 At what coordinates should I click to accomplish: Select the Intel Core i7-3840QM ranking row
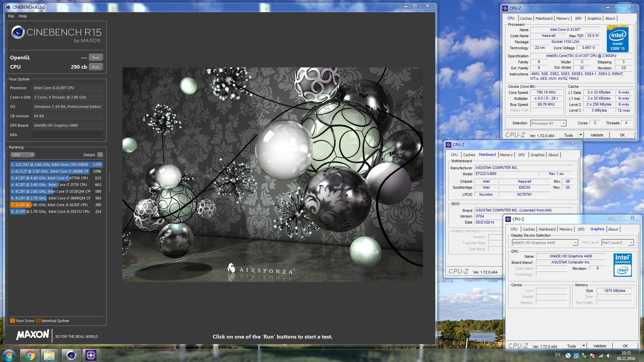56,198
